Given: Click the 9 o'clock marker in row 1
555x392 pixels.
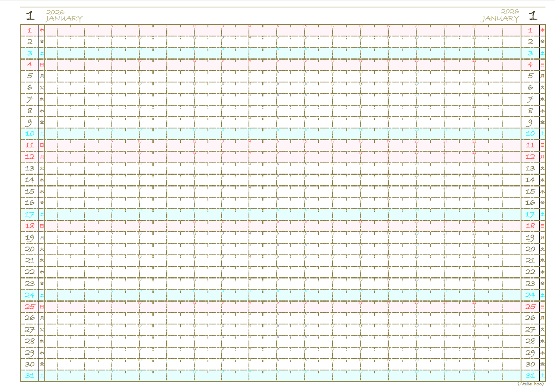Looking at the screenshot, I should click(x=112, y=27).
